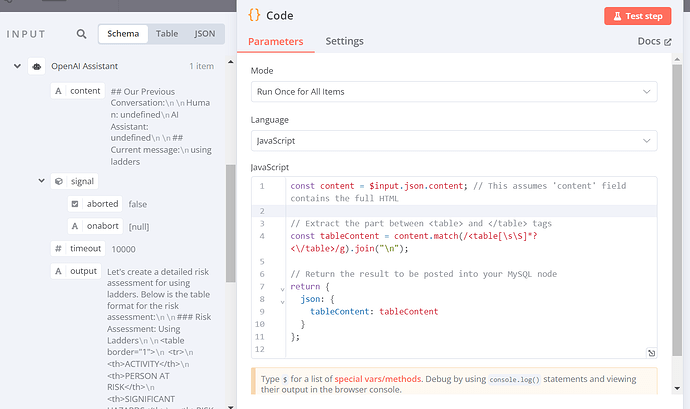Viewport: 690px width, 409px height.
Task: Select the content field pill
Action: click(x=77, y=91)
